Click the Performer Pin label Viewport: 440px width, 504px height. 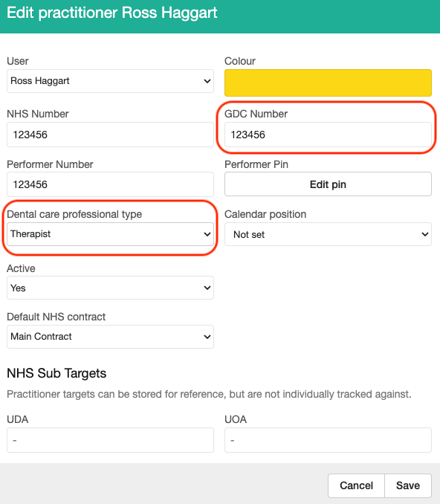pyautogui.click(x=256, y=164)
